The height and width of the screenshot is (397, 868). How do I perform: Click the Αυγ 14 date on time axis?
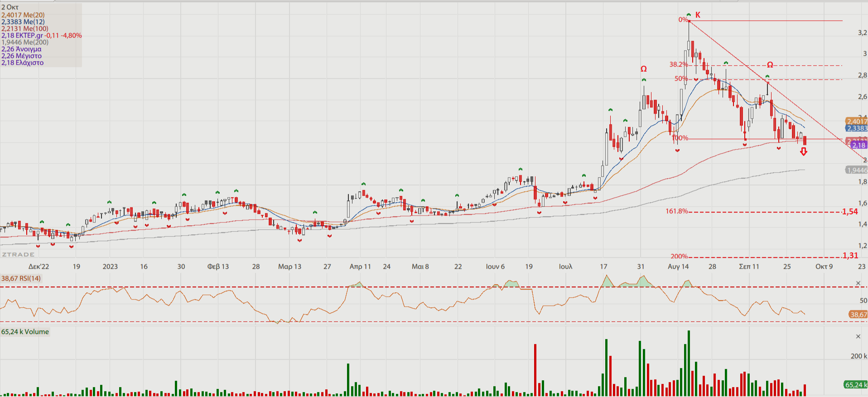pos(678,266)
